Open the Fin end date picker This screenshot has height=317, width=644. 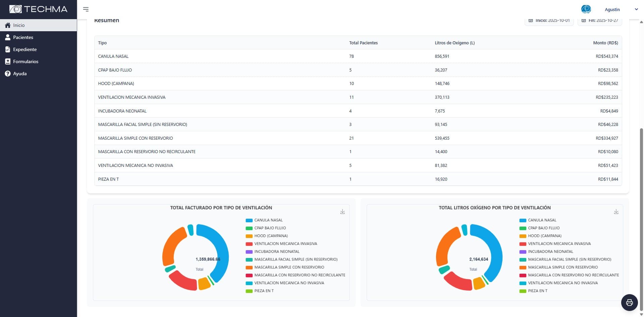(600, 21)
